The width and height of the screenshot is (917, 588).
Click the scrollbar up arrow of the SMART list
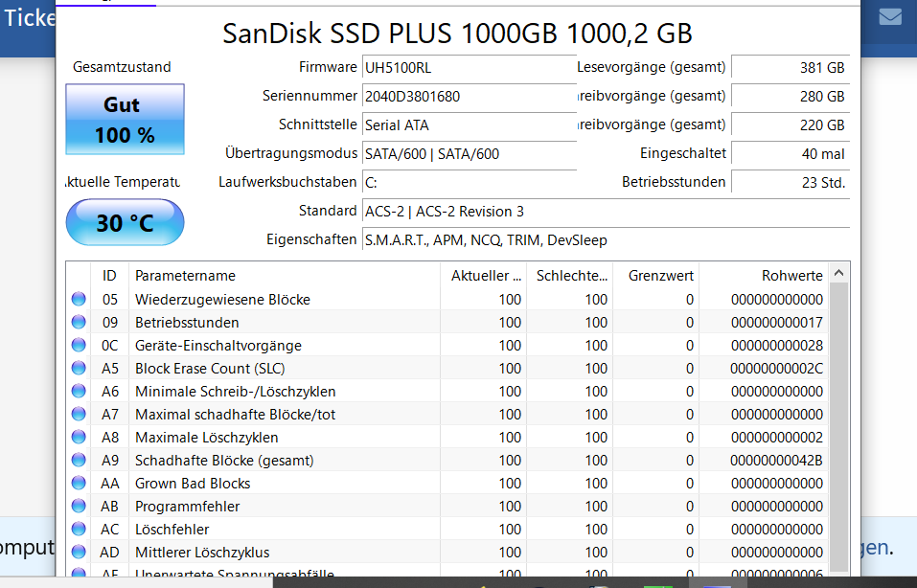click(x=838, y=273)
